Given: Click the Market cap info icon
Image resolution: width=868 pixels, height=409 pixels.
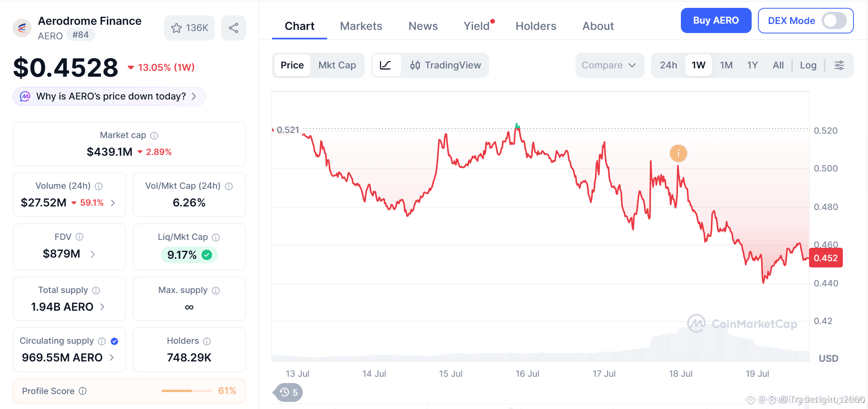Looking at the screenshot, I should point(154,136).
